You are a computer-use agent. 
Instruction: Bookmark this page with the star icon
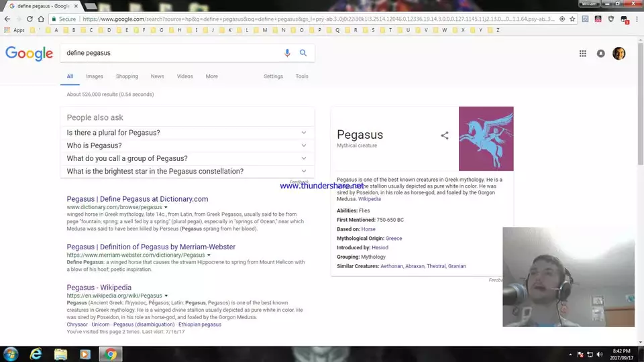click(x=572, y=19)
